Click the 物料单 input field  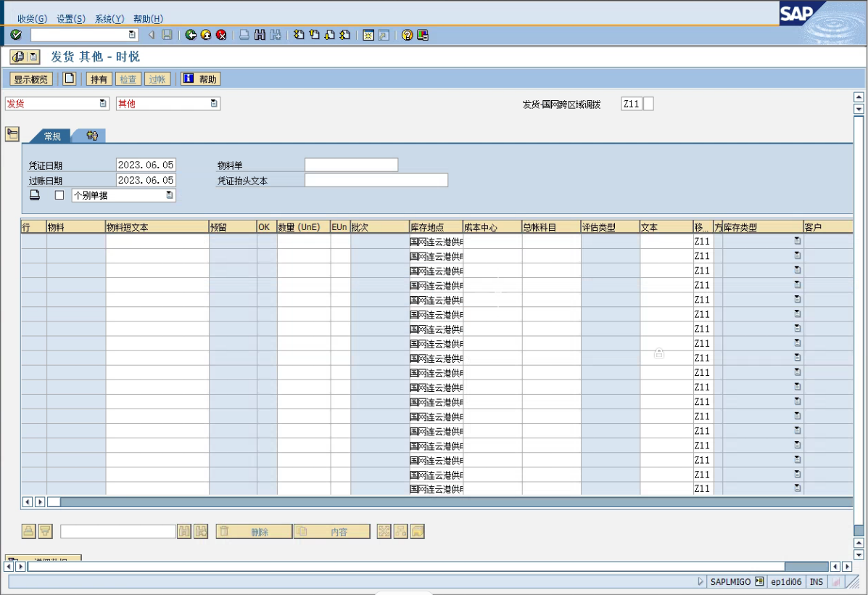point(351,165)
